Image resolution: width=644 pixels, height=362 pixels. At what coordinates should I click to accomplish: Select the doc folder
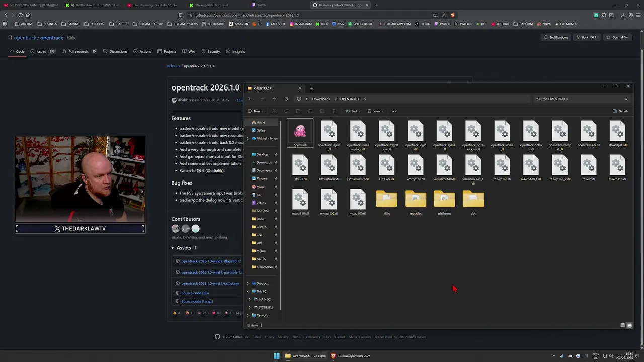(x=473, y=202)
